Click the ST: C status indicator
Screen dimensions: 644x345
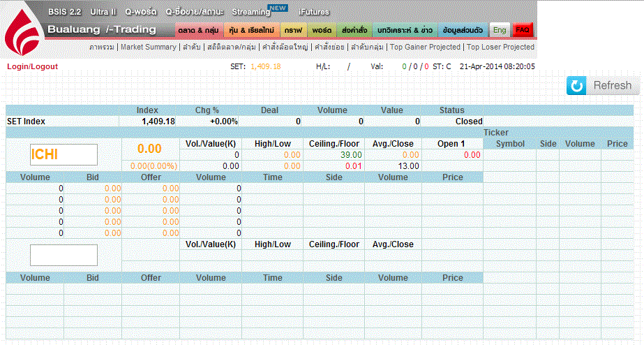[x=442, y=66]
